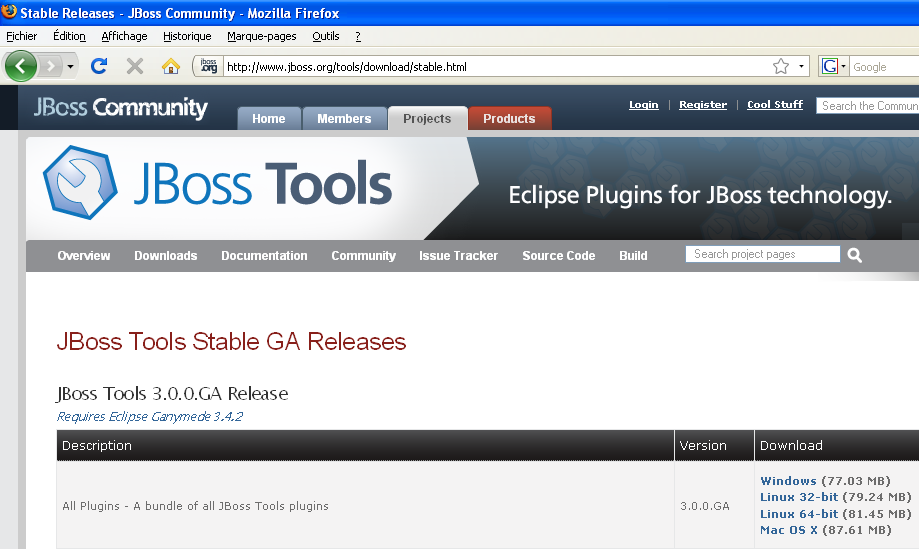The height and width of the screenshot is (549, 919).
Task: Click the Login link
Action: 643,105
